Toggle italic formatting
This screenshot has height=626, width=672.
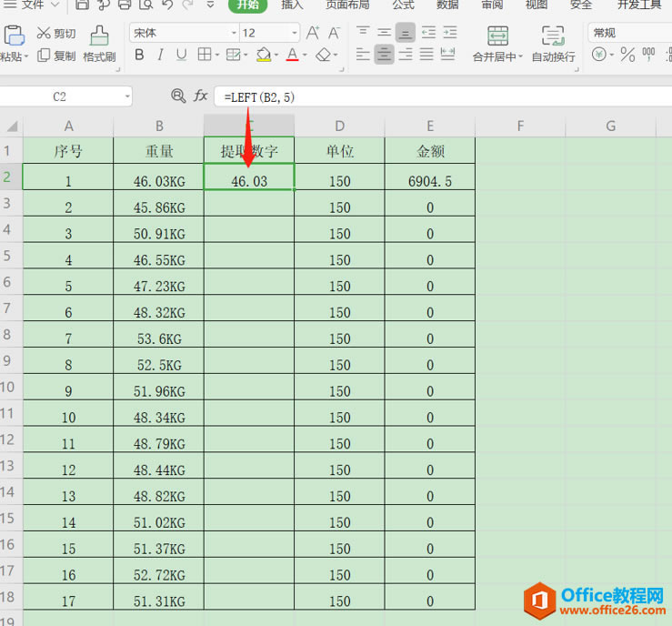coord(160,55)
